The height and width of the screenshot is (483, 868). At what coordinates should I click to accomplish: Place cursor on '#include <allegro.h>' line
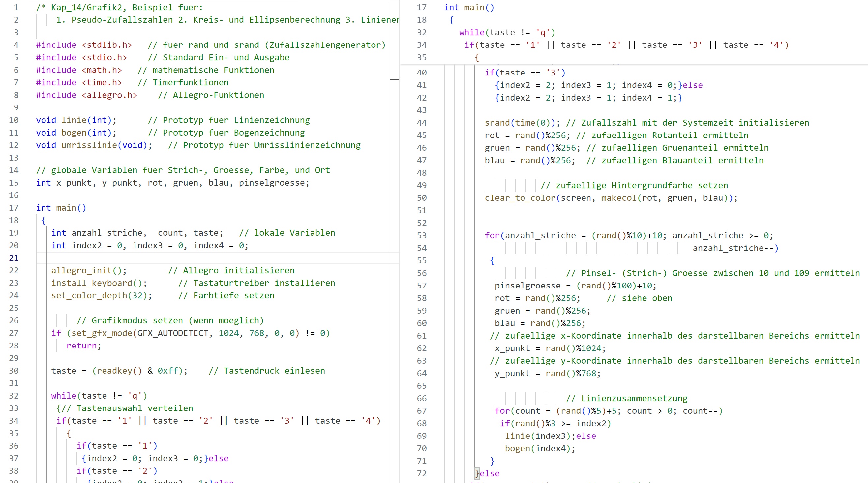(x=86, y=95)
